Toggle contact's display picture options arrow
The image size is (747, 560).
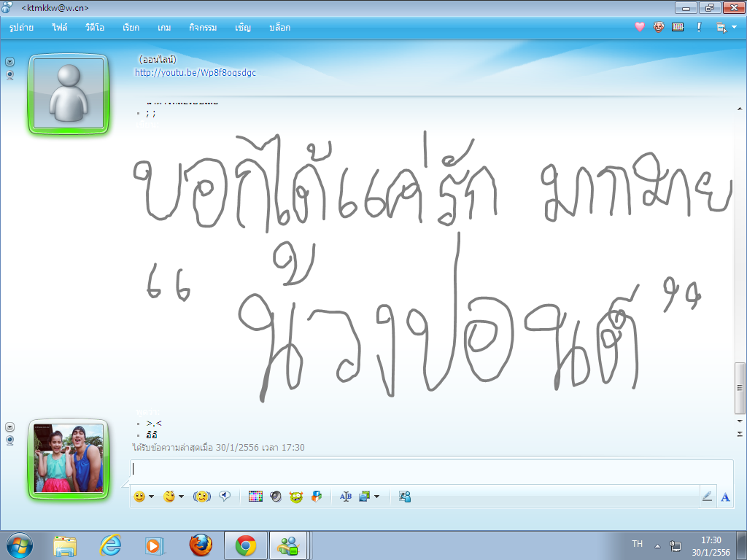(9, 62)
